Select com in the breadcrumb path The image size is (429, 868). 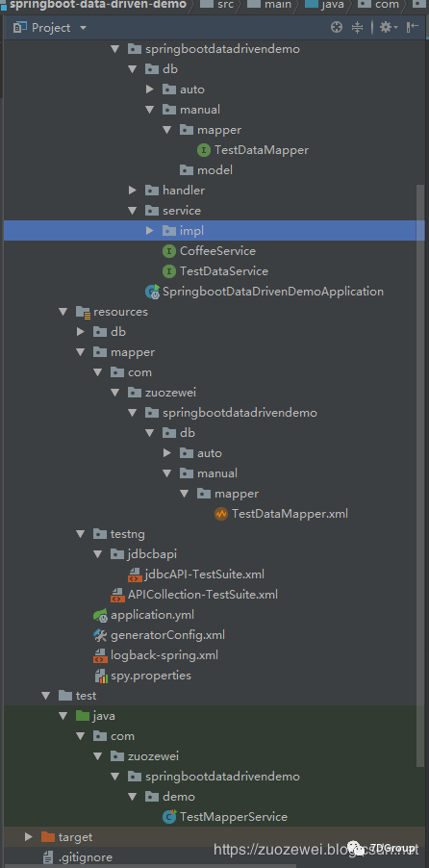click(387, 5)
